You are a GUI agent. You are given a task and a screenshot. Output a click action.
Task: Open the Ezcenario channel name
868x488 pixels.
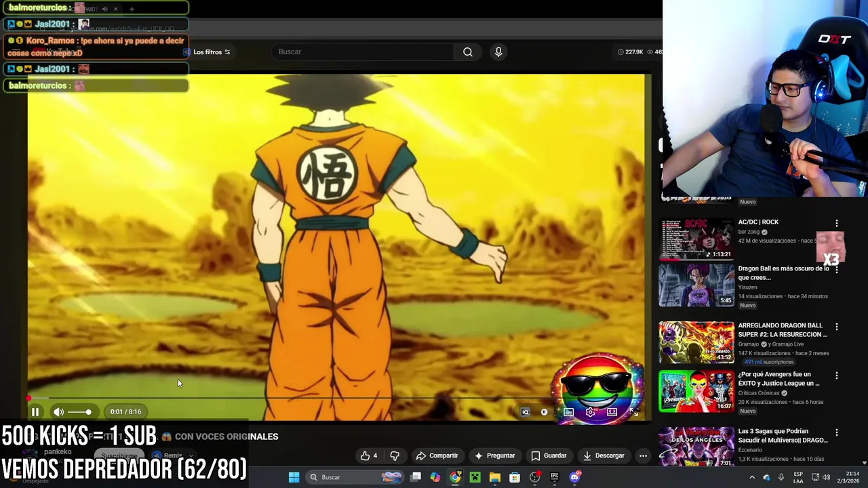click(751, 450)
